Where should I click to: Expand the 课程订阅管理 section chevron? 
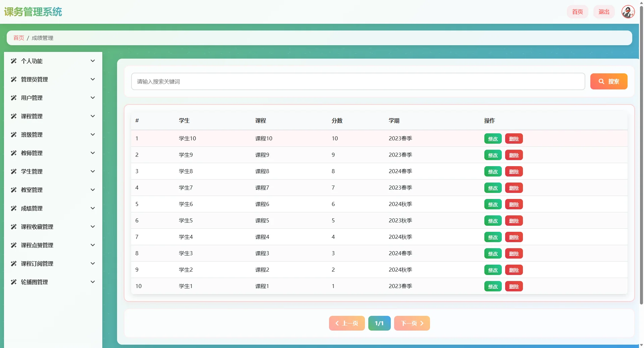click(93, 263)
